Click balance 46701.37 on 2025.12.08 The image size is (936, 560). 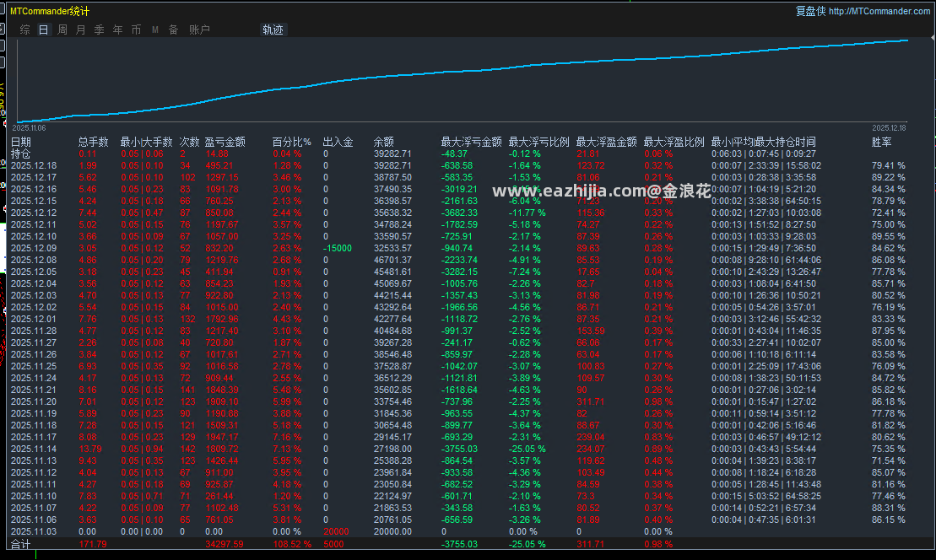[x=392, y=260]
